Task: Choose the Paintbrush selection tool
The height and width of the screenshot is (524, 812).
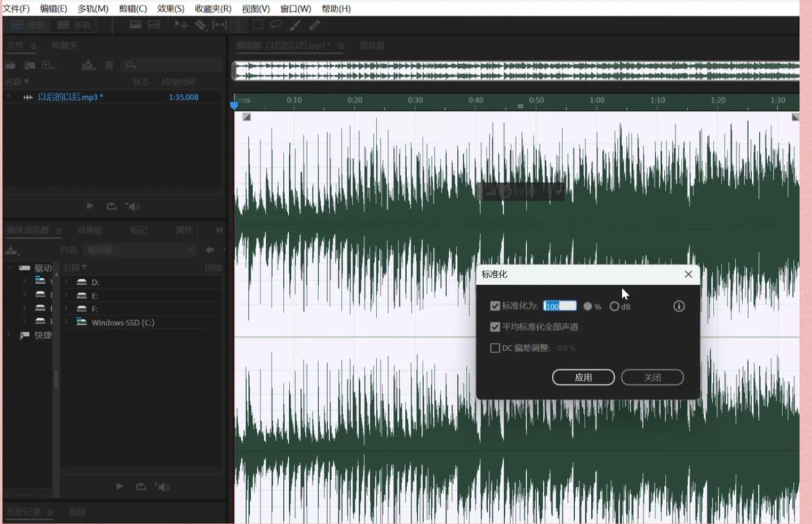Action: click(295, 25)
